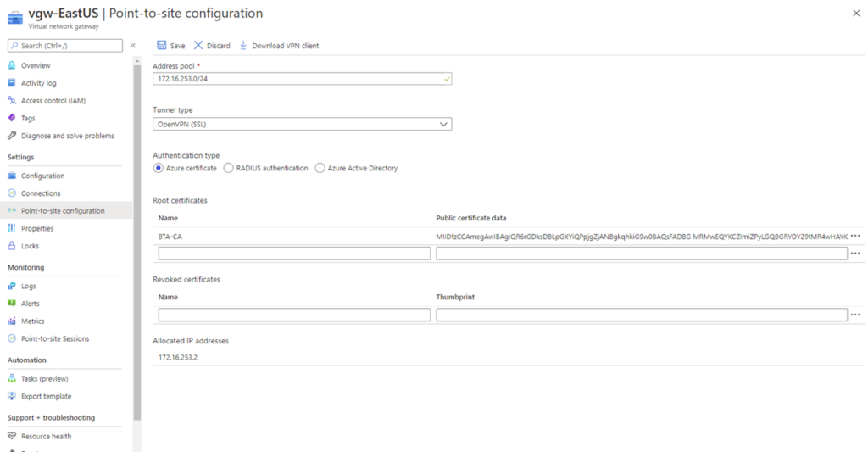
Task: Click the Download VPN client arrow icon
Action: click(x=243, y=46)
